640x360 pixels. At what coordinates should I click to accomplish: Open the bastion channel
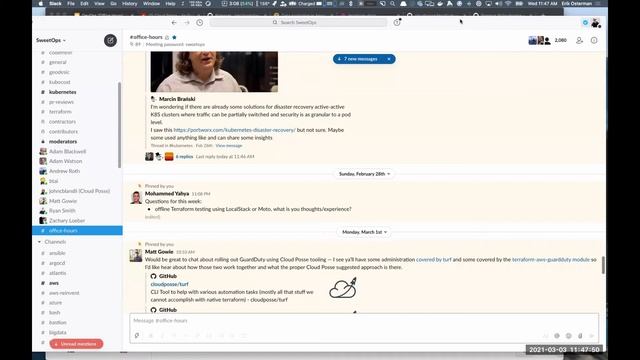point(58,322)
